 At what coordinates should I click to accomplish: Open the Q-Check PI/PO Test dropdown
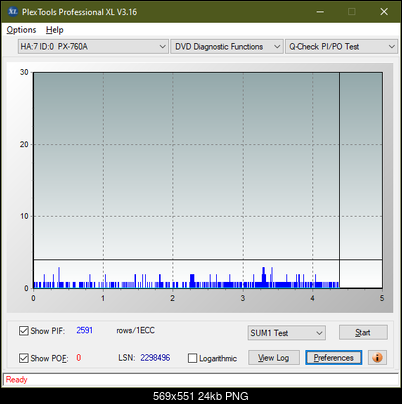(342, 47)
